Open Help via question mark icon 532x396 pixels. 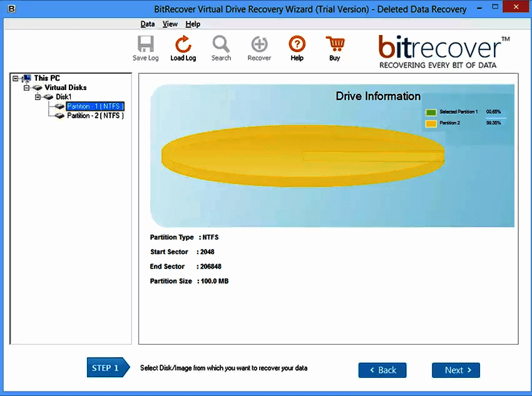[297, 44]
